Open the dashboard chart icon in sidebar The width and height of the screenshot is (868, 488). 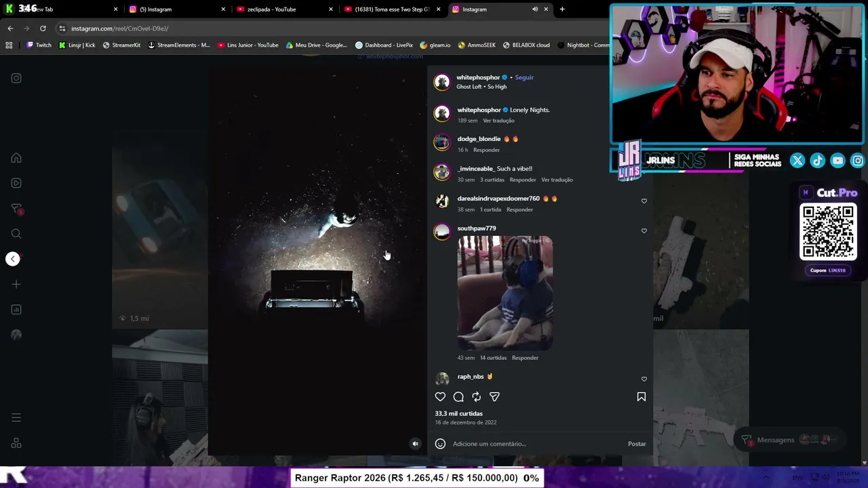(16, 310)
